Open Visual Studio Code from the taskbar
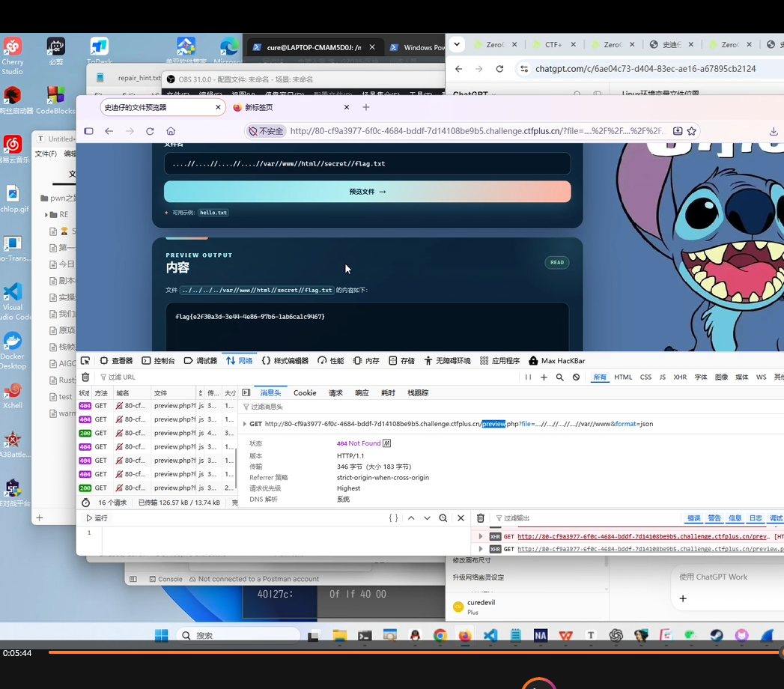 pyautogui.click(x=490, y=636)
